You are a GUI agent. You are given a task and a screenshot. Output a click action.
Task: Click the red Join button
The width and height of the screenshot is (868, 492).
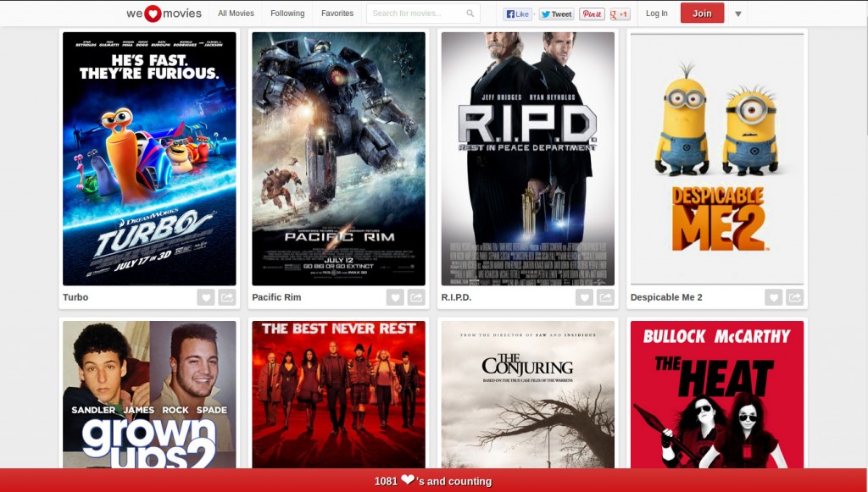pyautogui.click(x=702, y=14)
